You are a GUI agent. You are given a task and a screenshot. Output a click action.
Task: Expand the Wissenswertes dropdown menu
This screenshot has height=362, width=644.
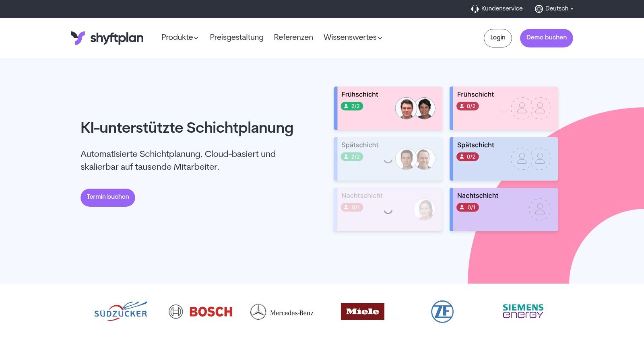point(353,37)
